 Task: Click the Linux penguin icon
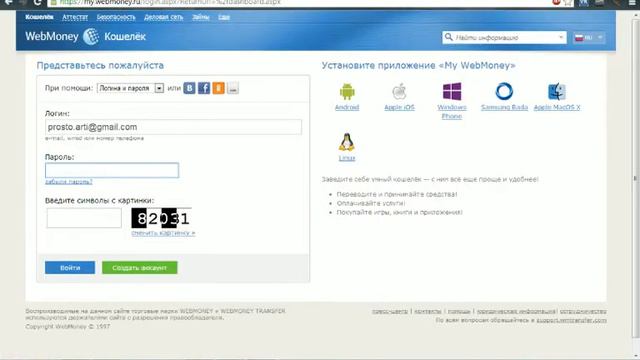tap(347, 142)
